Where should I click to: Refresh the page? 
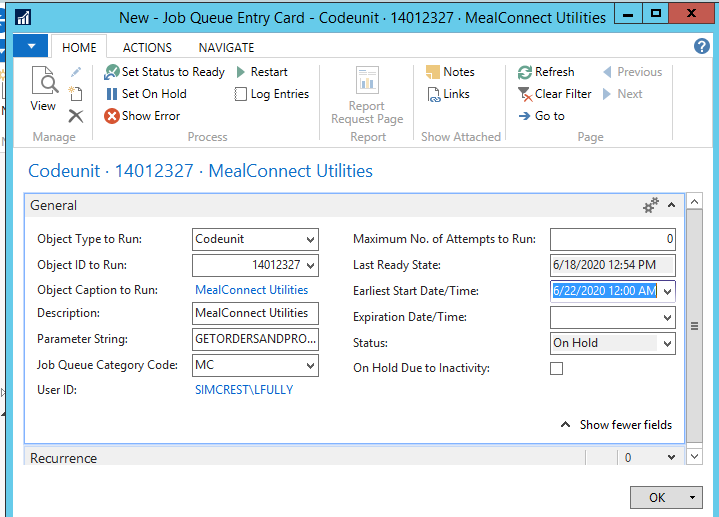[546, 72]
